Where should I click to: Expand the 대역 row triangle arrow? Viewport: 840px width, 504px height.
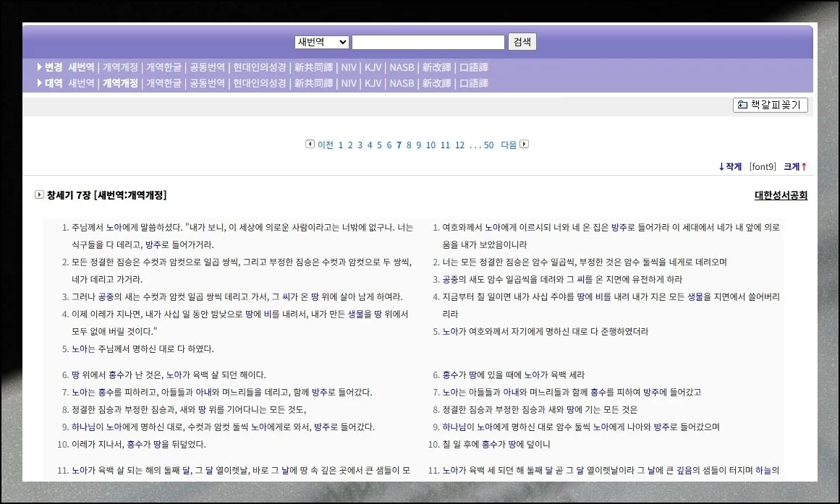(x=39, y=83)
